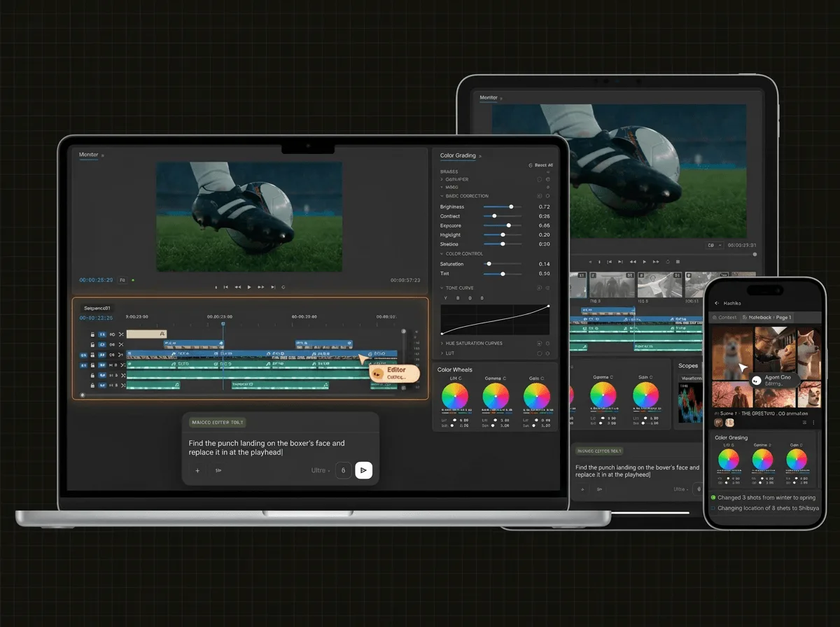This screenshot has width=840, height=627.
Task: Click the plus button in the laptop prompt box
Action: point(197,470)
